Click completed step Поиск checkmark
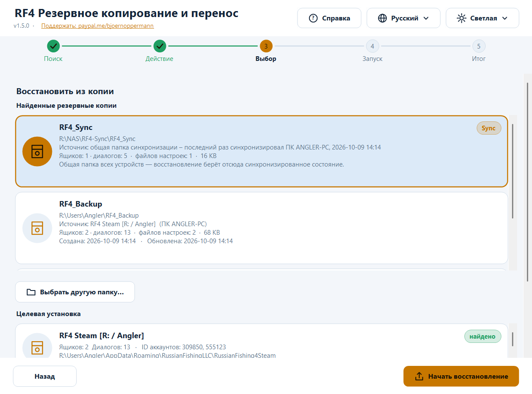Screen dimensions: 532x394 (53, 46)
